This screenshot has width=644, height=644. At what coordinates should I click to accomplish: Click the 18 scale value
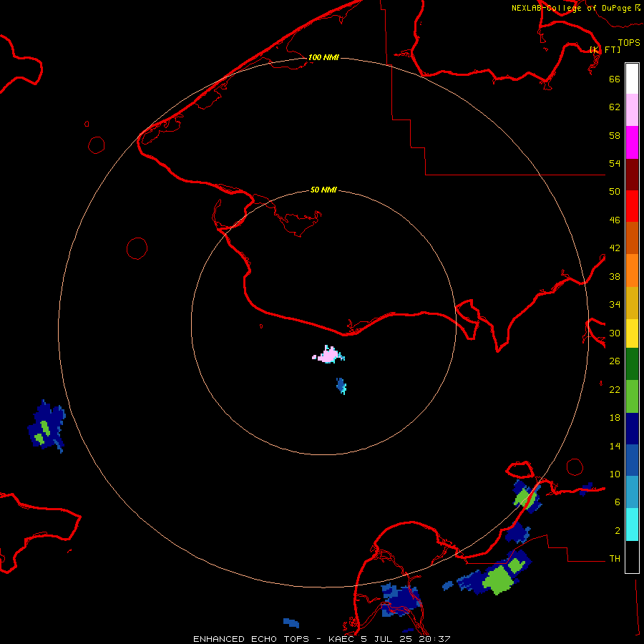click(x=615, y=418)
